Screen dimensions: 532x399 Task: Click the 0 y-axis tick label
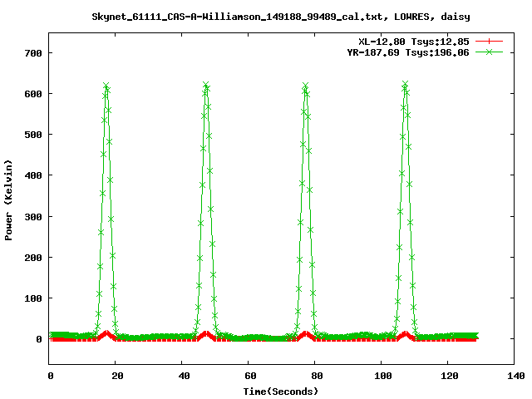point(39,339)
